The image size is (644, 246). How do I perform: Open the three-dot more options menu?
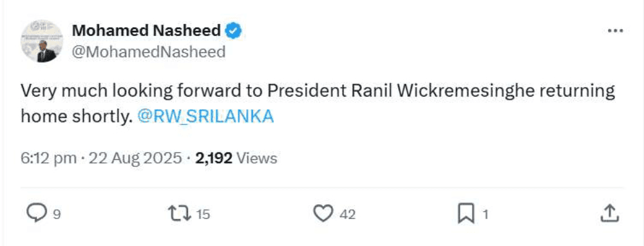point(615,32)
